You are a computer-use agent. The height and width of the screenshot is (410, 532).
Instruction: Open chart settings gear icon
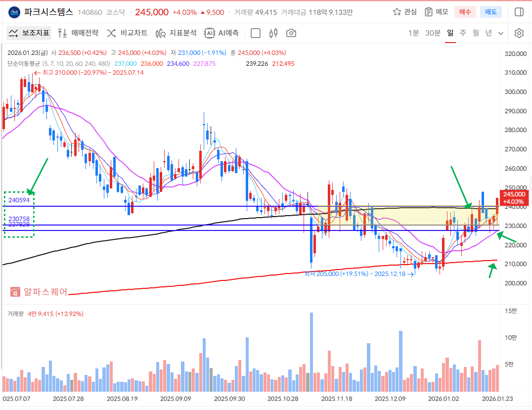pyautogui.click(x=519, y=33)
